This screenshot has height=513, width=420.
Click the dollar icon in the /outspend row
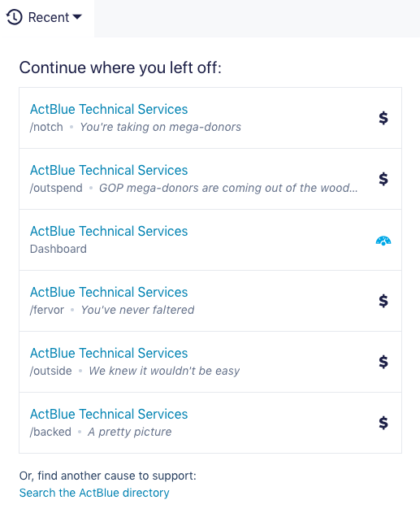tap(383, 179)
